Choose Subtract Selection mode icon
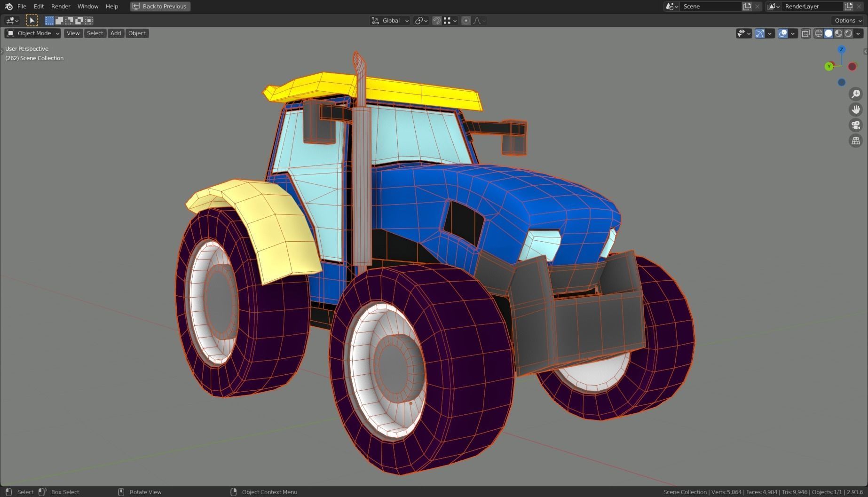868x497 pixels. point(69,20)
